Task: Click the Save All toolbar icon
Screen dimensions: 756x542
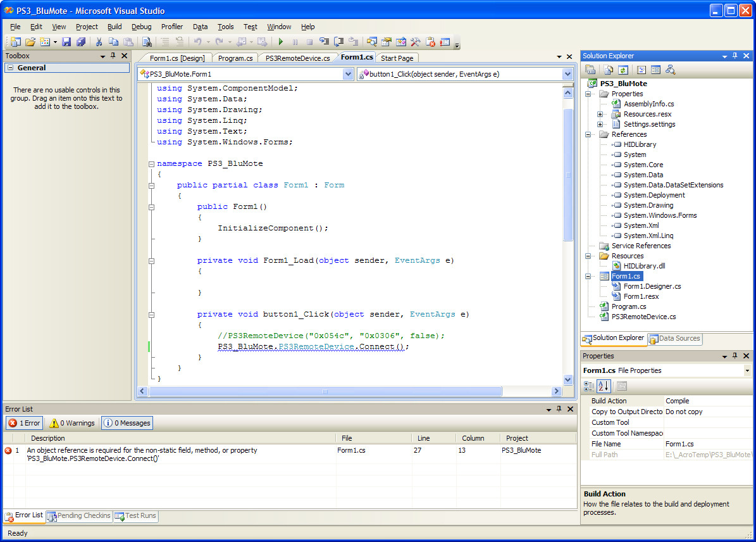Action: pos(81,42)
